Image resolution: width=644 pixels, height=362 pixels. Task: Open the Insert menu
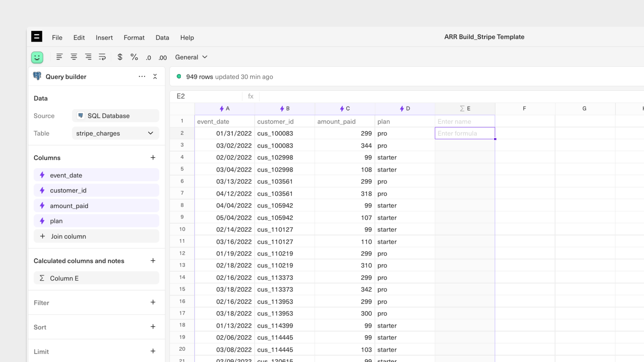coord(104,38)
